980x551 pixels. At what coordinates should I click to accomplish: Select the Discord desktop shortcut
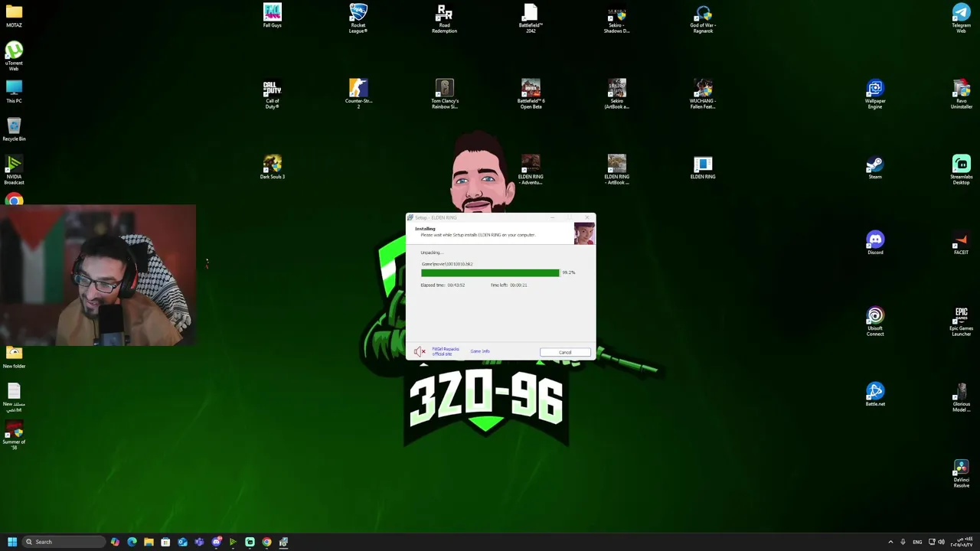(875, 243)
